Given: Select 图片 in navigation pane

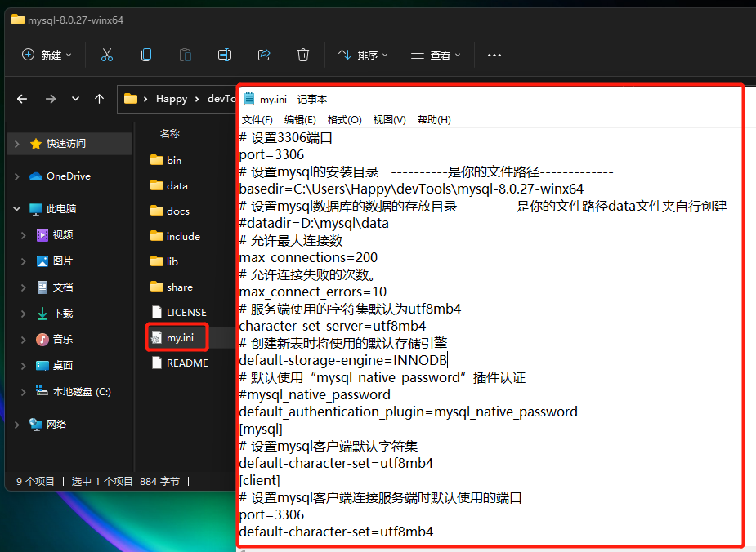Looking at the screenshot, I should click(55, 261).
